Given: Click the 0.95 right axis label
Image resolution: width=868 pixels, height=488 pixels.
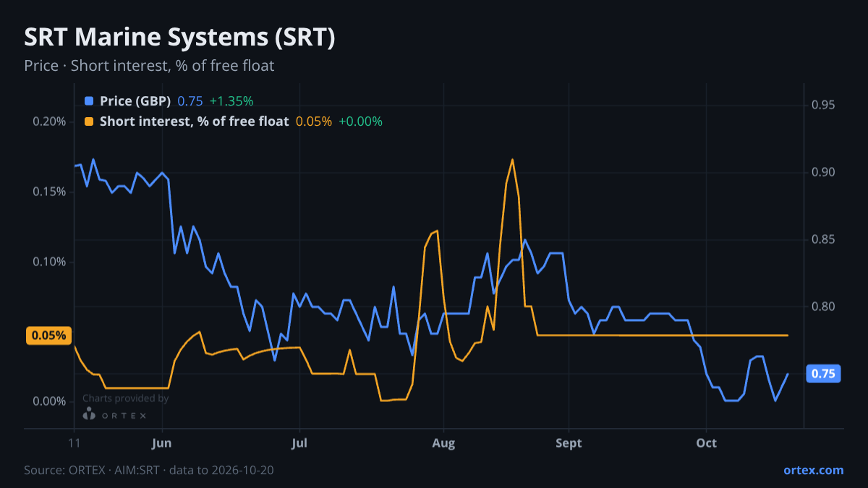Looking at the screenshot, I should pyautogui.click(x=823, y=106).
